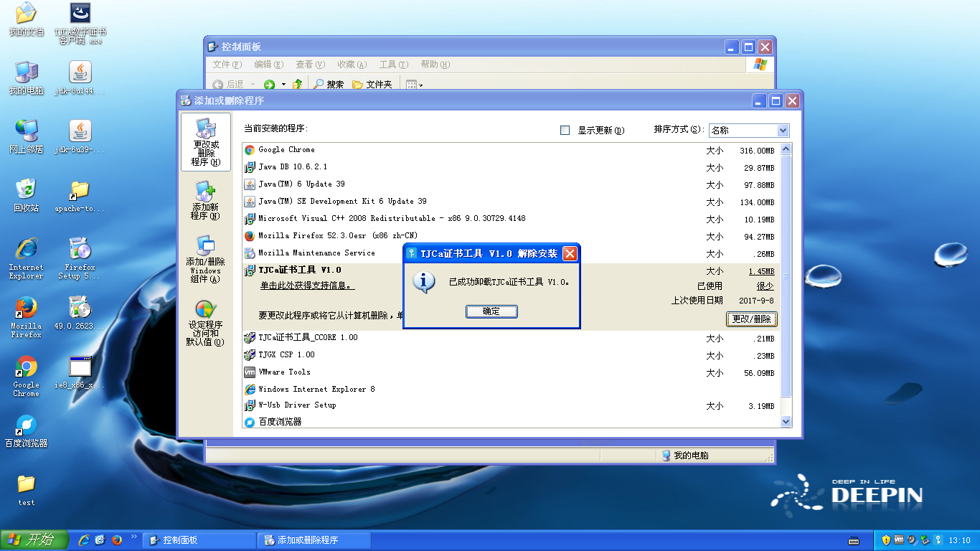
Task: Select Windows Internet Explorer 8 list icon
Action: click(250, 390)
